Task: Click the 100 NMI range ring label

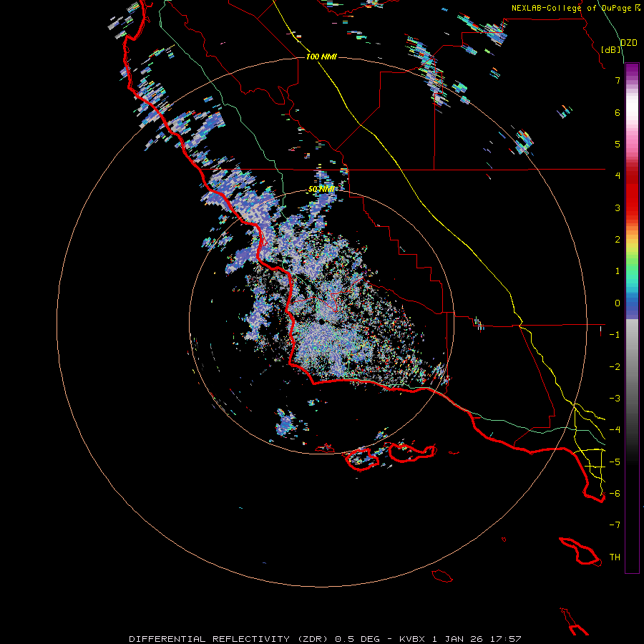Action: 321,57
